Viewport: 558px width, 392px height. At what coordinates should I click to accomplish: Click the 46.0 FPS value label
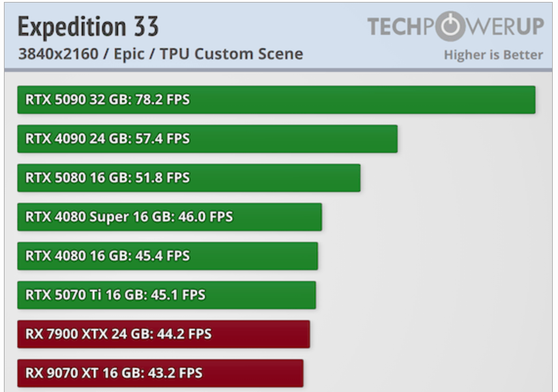point(206,217)
